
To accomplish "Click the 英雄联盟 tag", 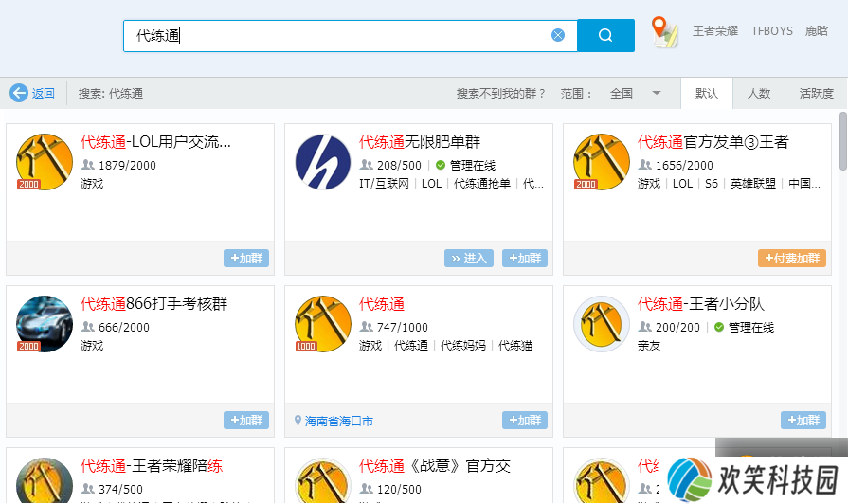I will coord(753,184).
